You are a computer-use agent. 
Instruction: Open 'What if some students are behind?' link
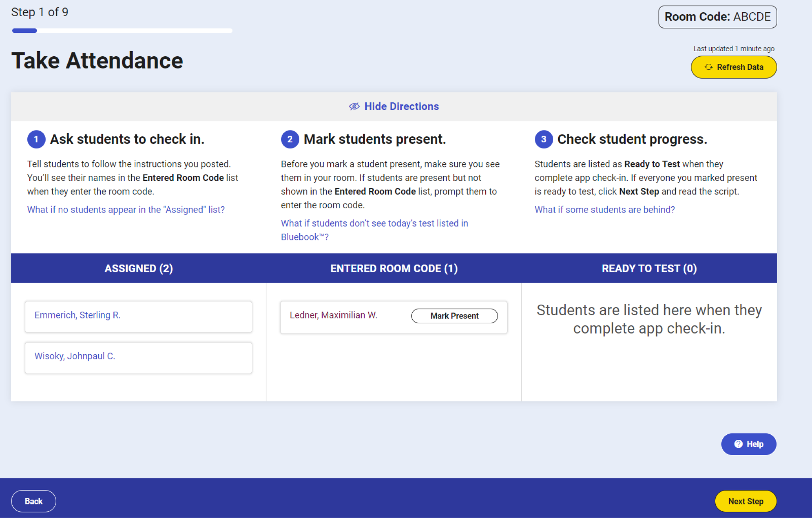pos(605,209)
